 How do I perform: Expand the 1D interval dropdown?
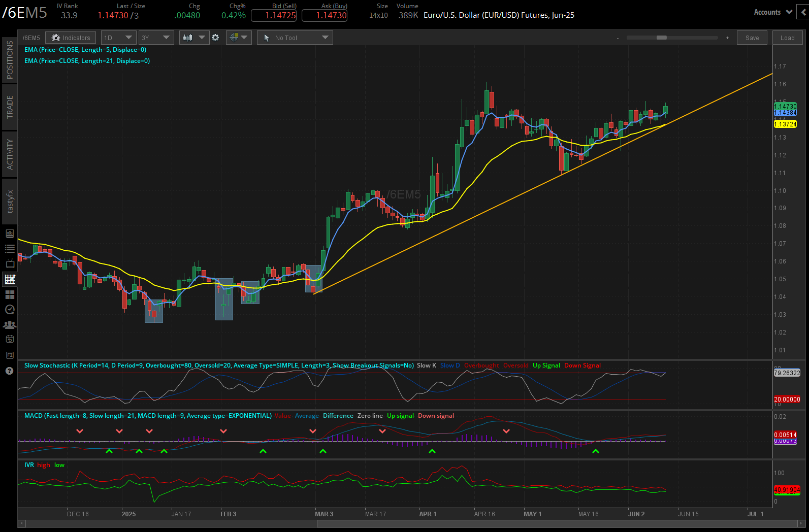pyautogui.click(x=118, y=38)
